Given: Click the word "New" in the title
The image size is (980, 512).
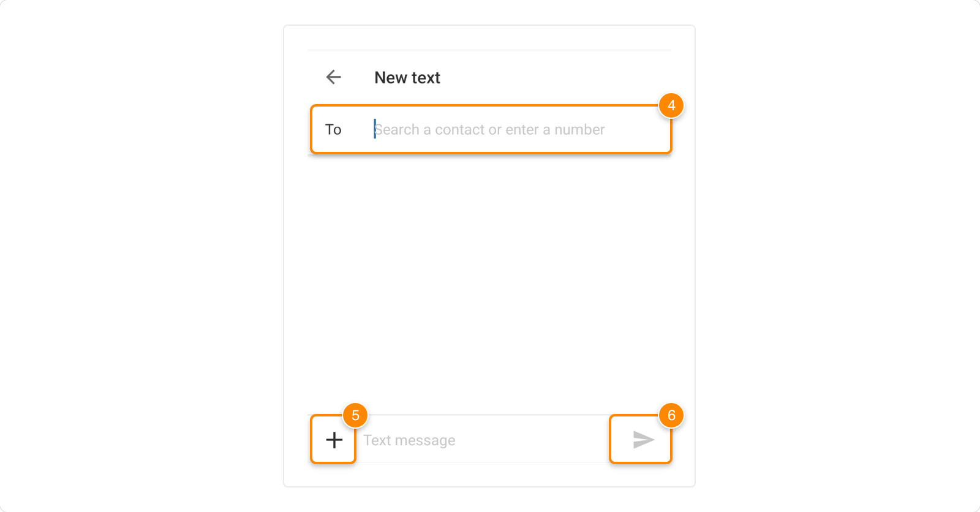Looking at the screenshot, I should pos(391,78).
